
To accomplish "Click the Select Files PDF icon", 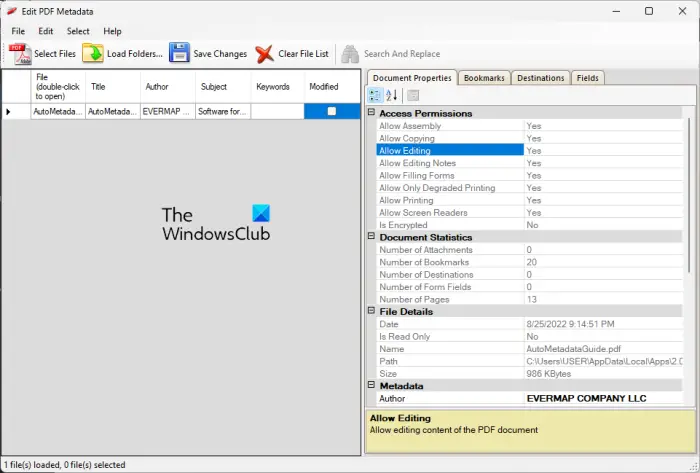I will pyautogui.click(x=20, y=54).
